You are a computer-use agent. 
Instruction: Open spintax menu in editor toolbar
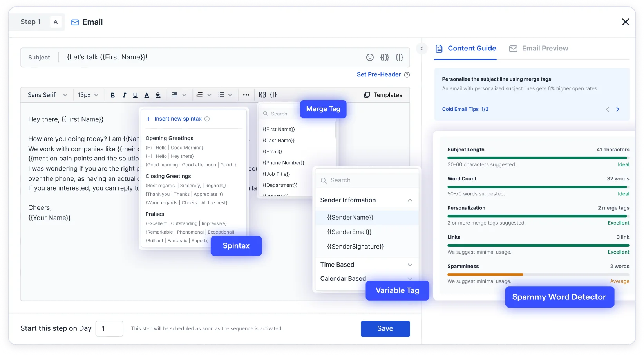[x=273, y=95]
